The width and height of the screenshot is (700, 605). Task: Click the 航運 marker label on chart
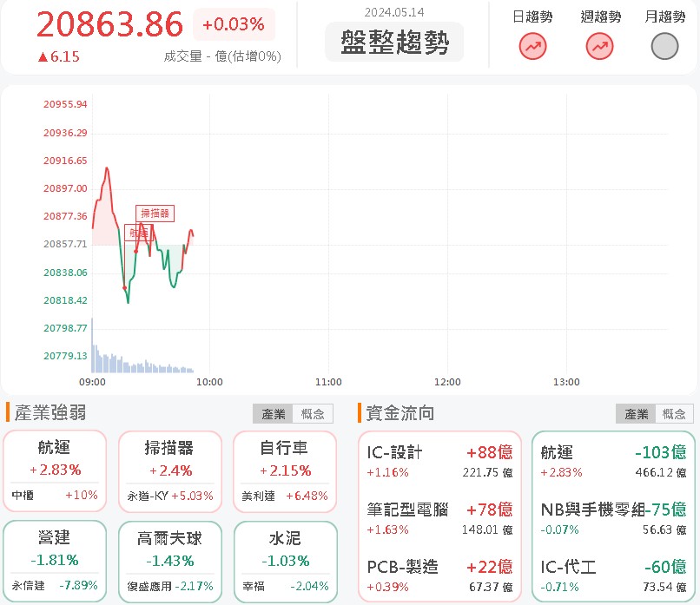pyautogui.click(x=138, y=233)
